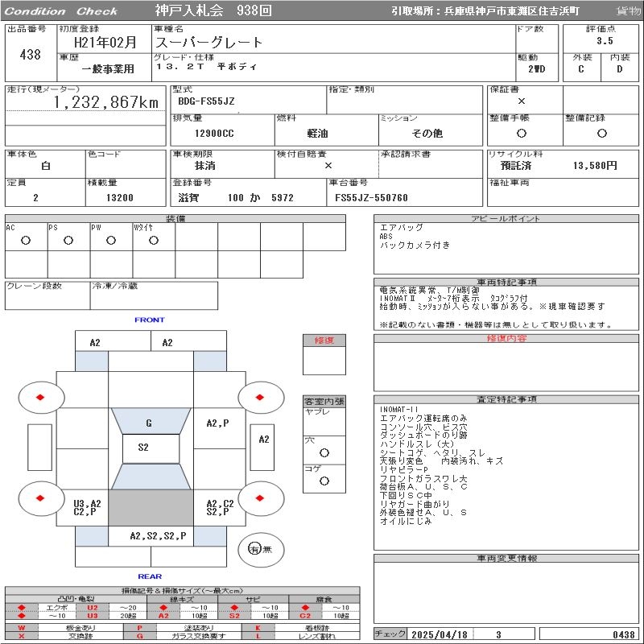Click the body color 白
Image resolution: width=644 pixels, height=644 pixels.
pos(46,166)
